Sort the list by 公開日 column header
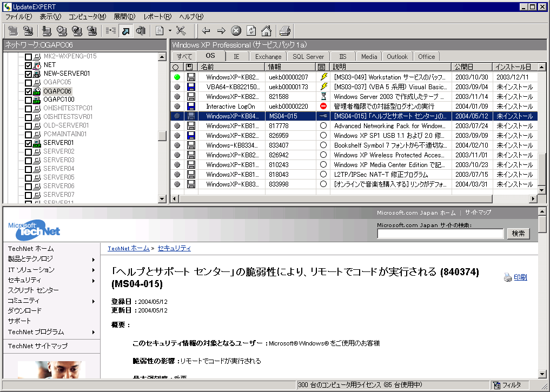Viewport: 550px width, 392px height. pos(472,67)
